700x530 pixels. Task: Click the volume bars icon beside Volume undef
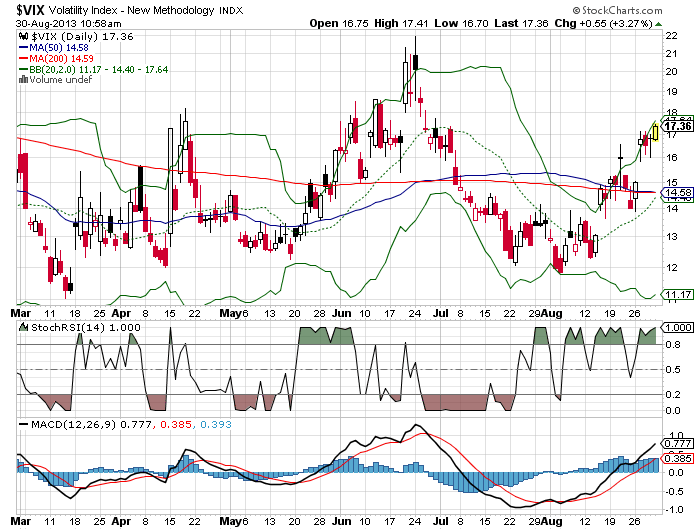pos(23,79)
